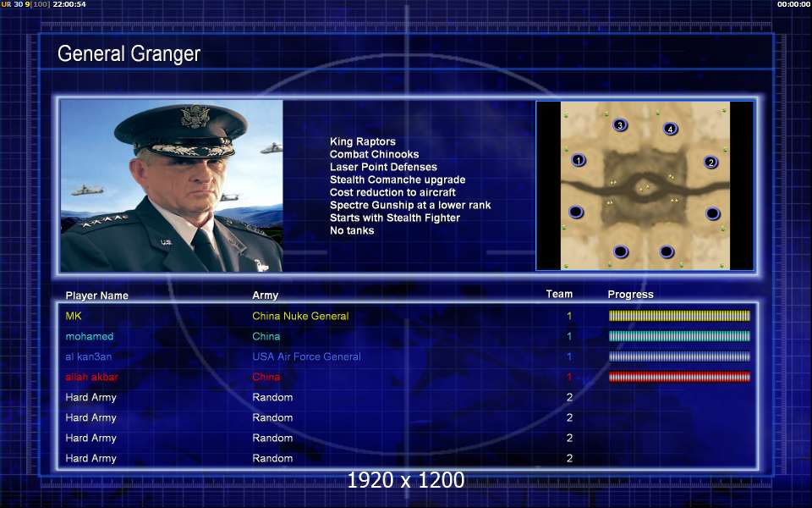This screenshot has height=508, width=812.
Task: Click MK's yellow progress bar
Action: pyautogui.click(x=679, y=316)
